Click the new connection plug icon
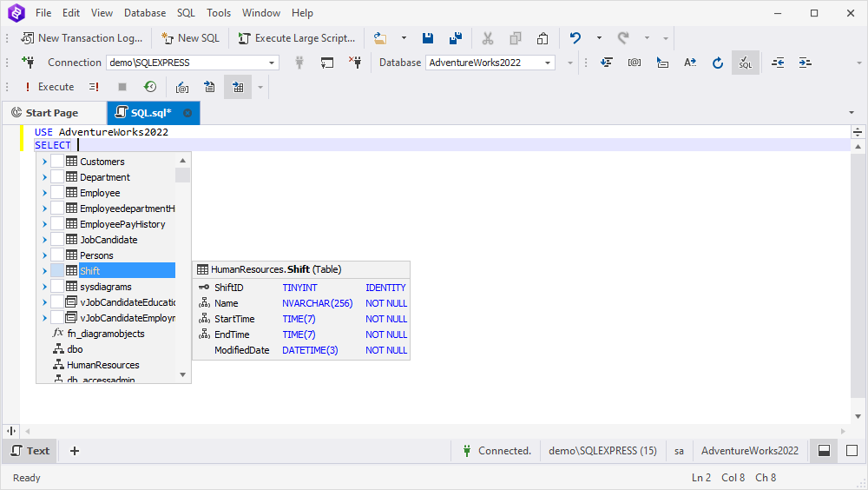 click(29, 63)
